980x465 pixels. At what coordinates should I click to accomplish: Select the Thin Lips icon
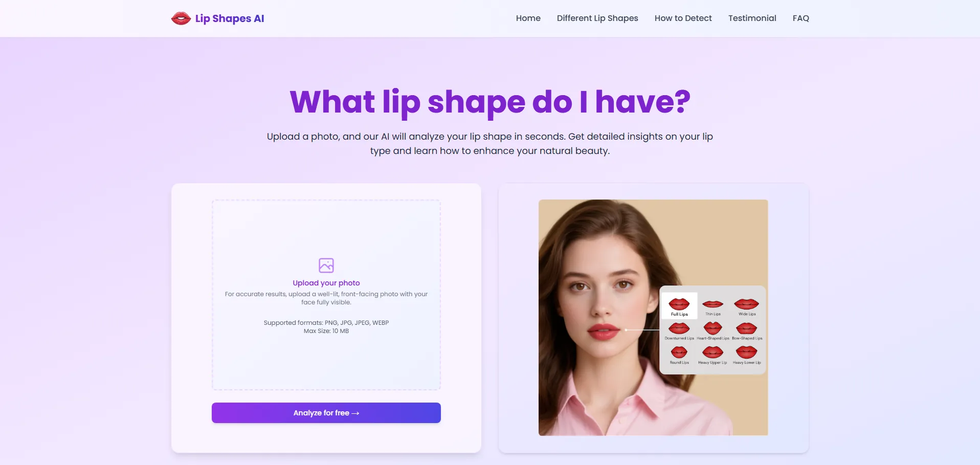click(x=712, y=304)
